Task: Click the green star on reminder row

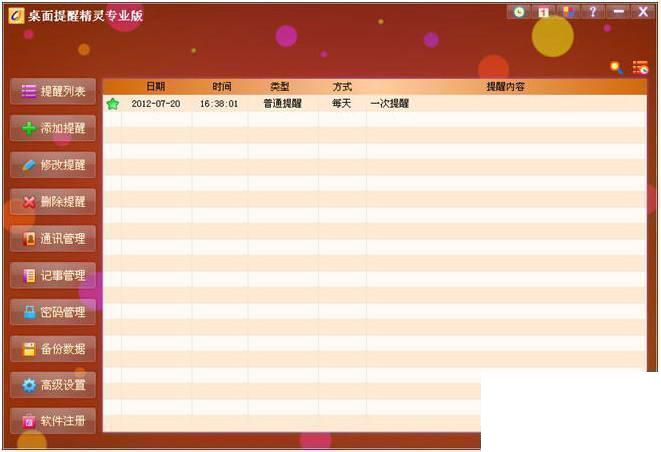Action: 113,103
